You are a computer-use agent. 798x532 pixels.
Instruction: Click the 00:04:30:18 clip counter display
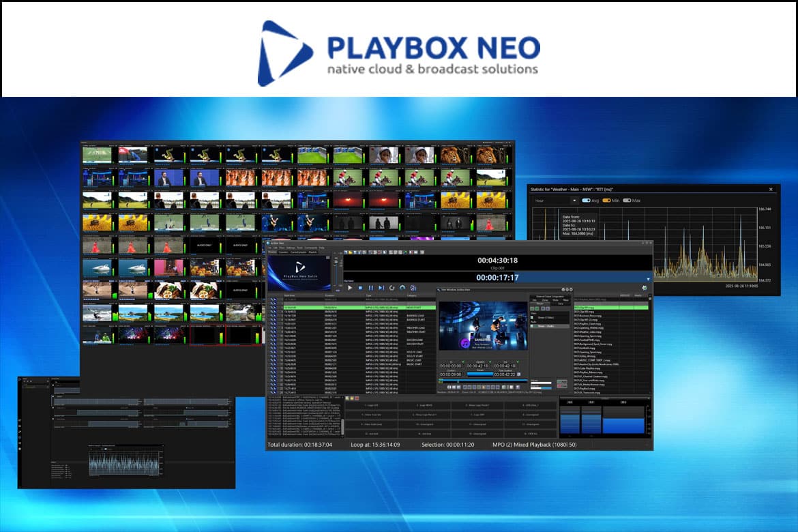[497, 261]
